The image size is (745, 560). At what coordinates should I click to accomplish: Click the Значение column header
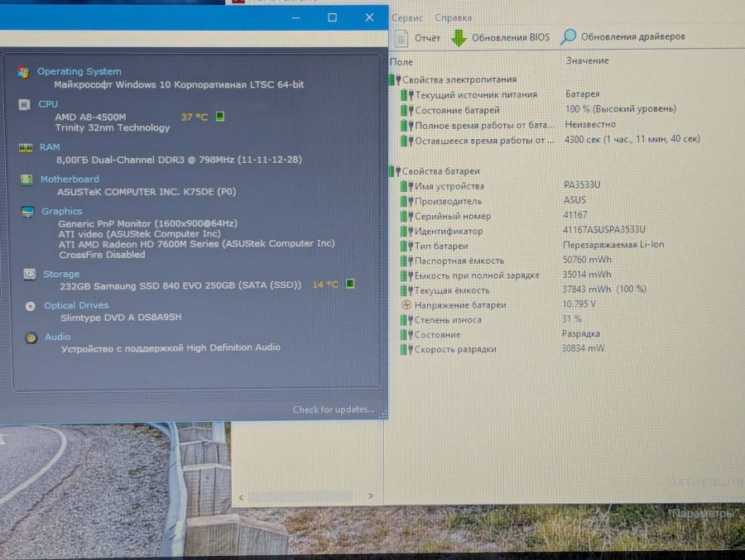click(587, 60)
